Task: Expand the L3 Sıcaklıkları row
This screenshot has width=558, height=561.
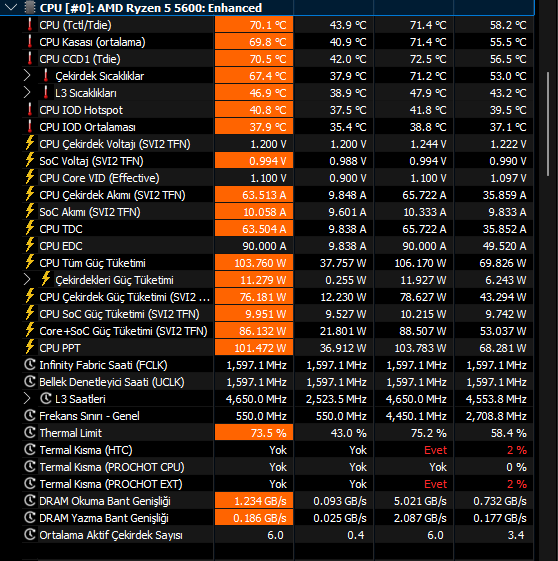Action: click(x=27, y=92)
